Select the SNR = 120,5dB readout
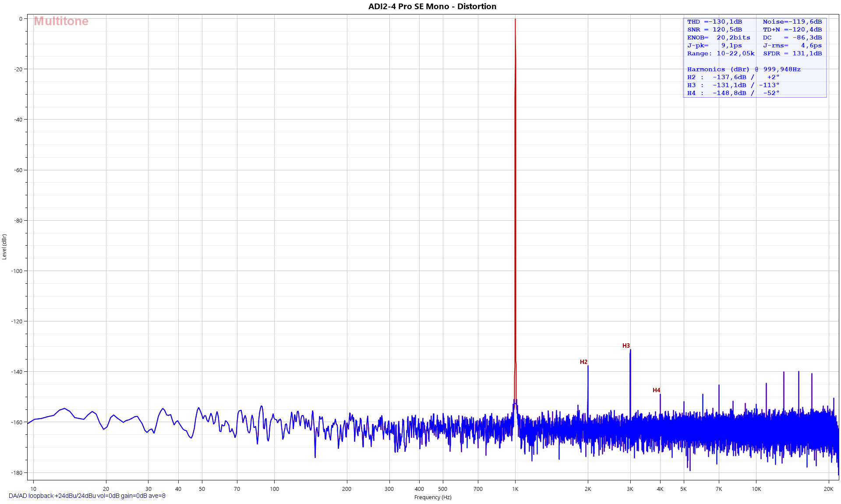The height and width of the screenshot is (504, 841). pyautogui.click(x=714, y=30)
